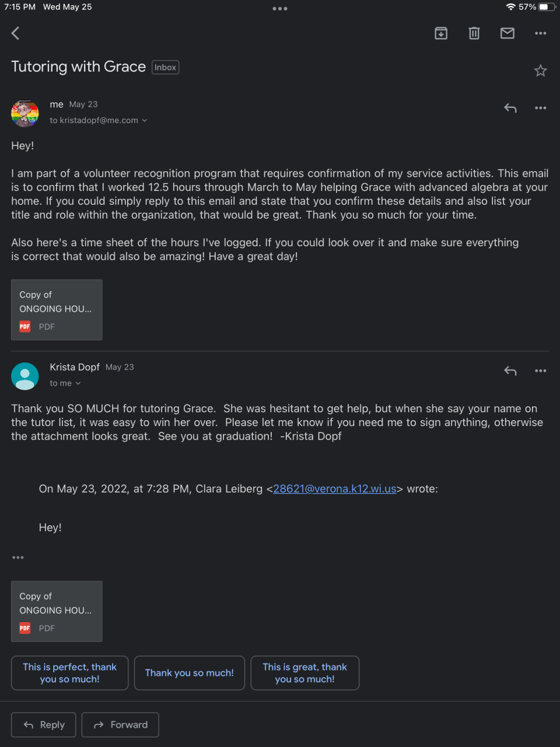Delete the conversation with trash icon
Image resolution: width=560 pixels, height=747 pixels.
(x=474, y=33)
